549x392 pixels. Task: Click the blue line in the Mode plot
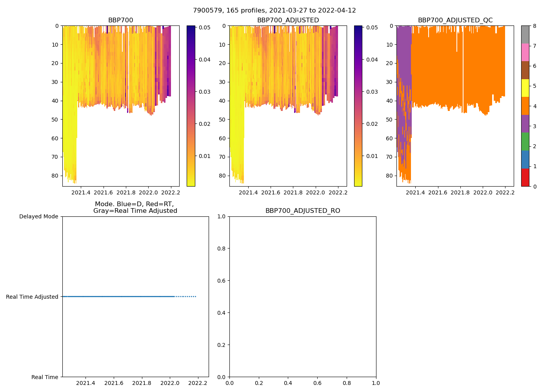click(x=118, y=297)
